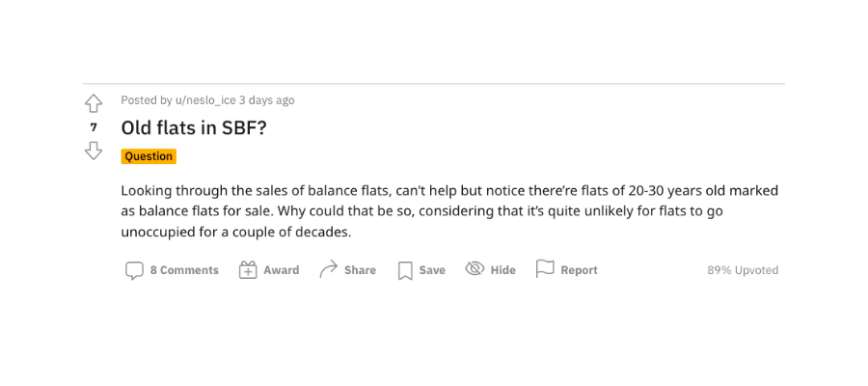The width and height of the screenshot is (868, 386).
Task: Click the bookmark Save icon
Action: tap(406, 270)
